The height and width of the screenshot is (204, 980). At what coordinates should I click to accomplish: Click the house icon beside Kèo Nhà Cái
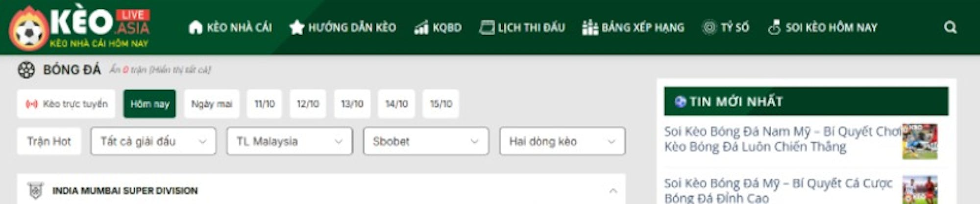[x=196, y=27]
